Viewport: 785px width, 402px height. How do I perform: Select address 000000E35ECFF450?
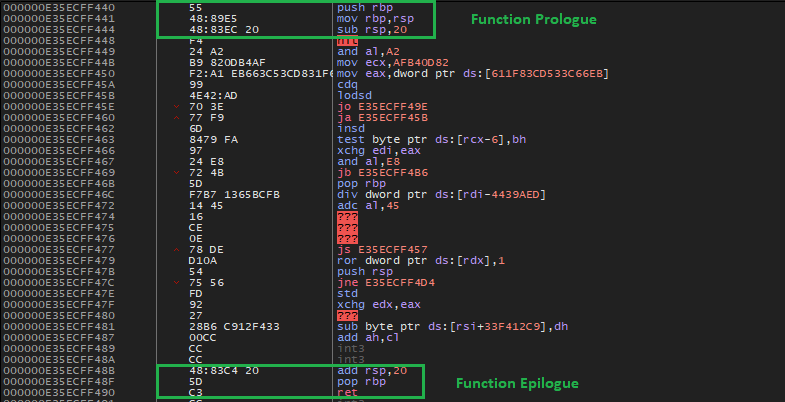point(59,74)
